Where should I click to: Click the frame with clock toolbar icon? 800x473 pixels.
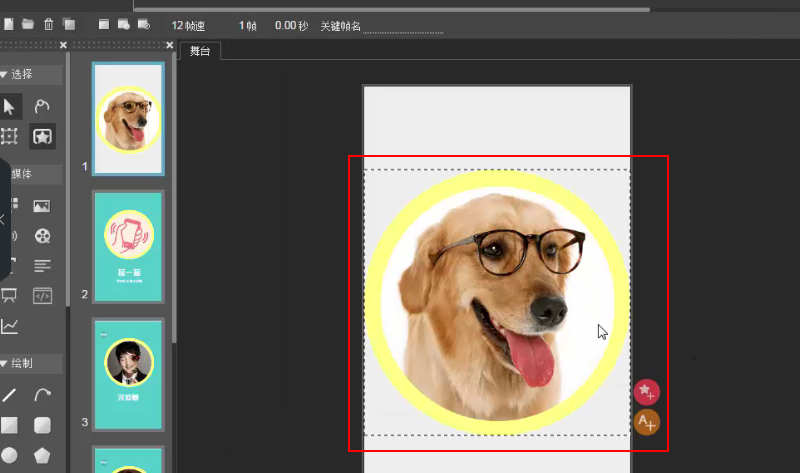coord(144,24)
